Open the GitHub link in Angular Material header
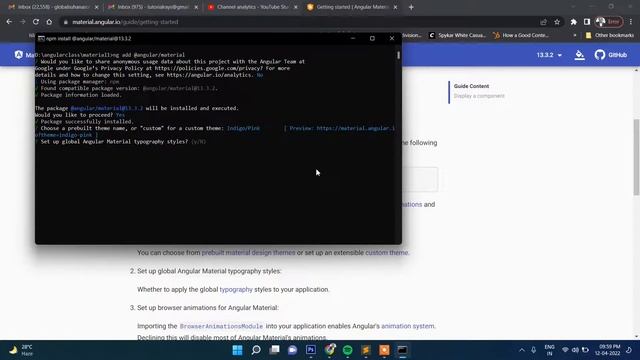Image resolution: width=640 pixels, height=360 pixels. pos(611,55)
